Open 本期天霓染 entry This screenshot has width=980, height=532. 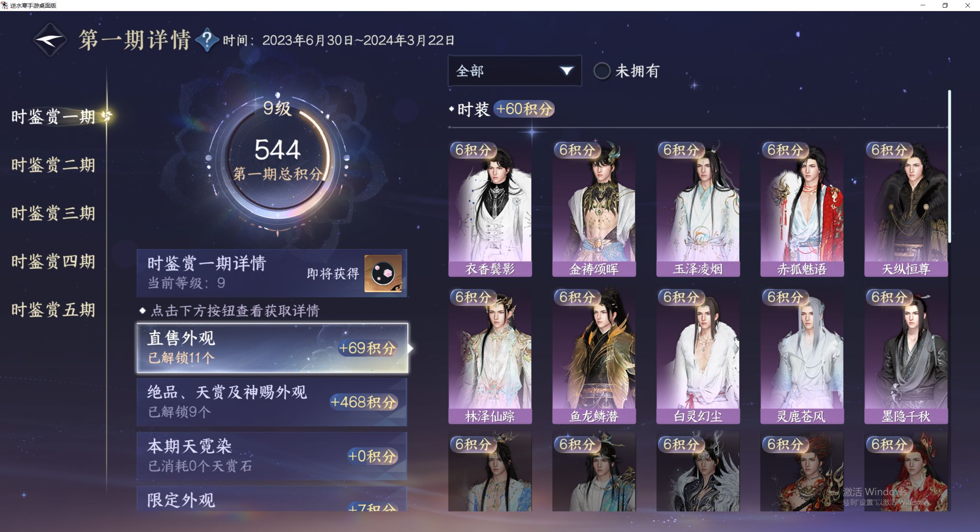tap(272, 456)
